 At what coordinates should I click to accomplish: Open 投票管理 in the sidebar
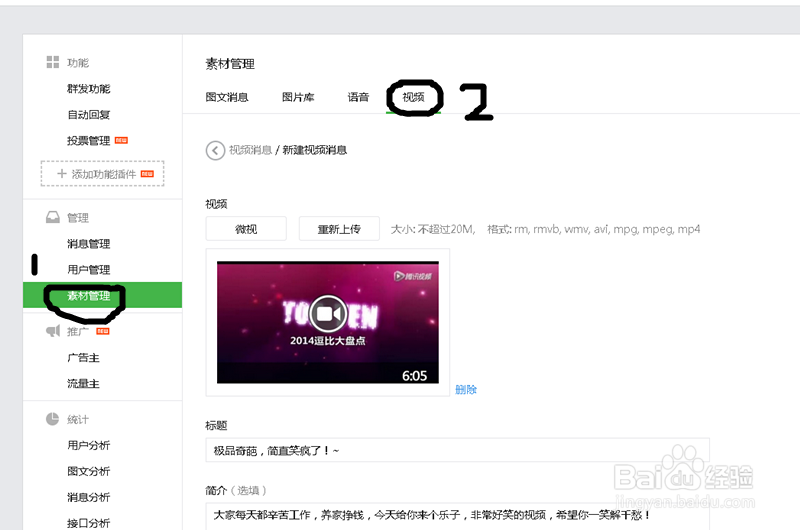pyautogui.click(x=89, y=140)
